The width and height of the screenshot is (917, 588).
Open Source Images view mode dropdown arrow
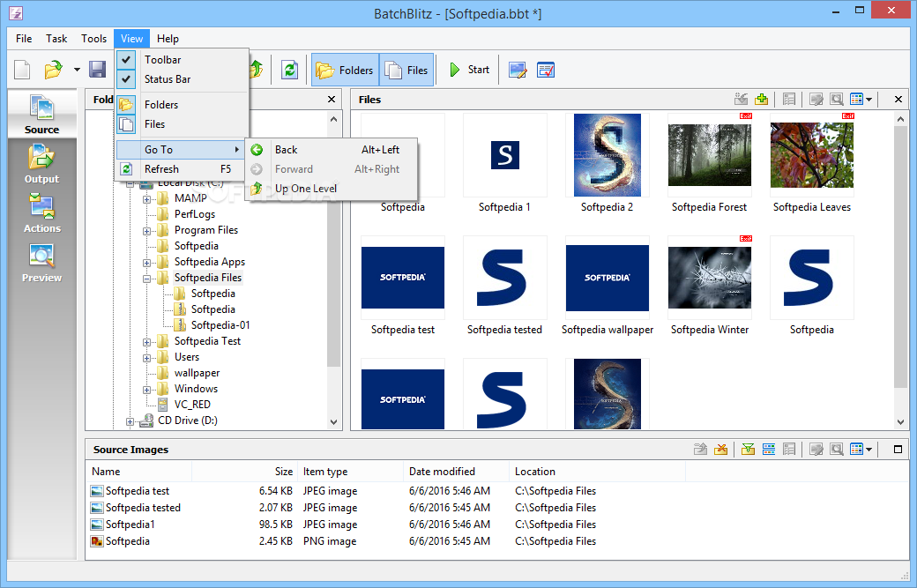click(x=869, y=450)
